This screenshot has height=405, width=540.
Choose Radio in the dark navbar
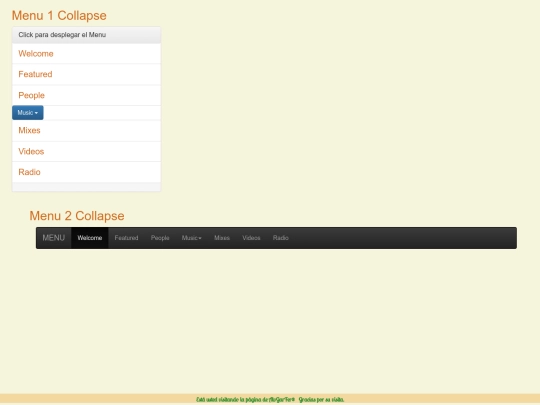click(281, 238)
